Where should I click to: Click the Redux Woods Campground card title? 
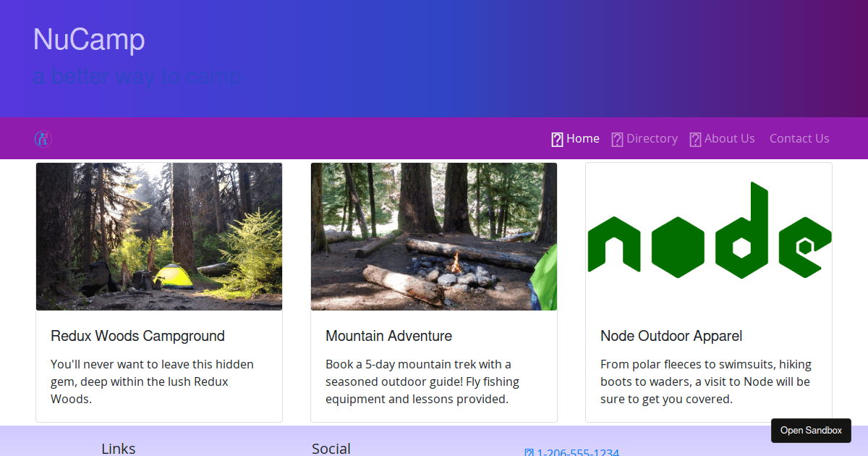[x=137, y=336]
